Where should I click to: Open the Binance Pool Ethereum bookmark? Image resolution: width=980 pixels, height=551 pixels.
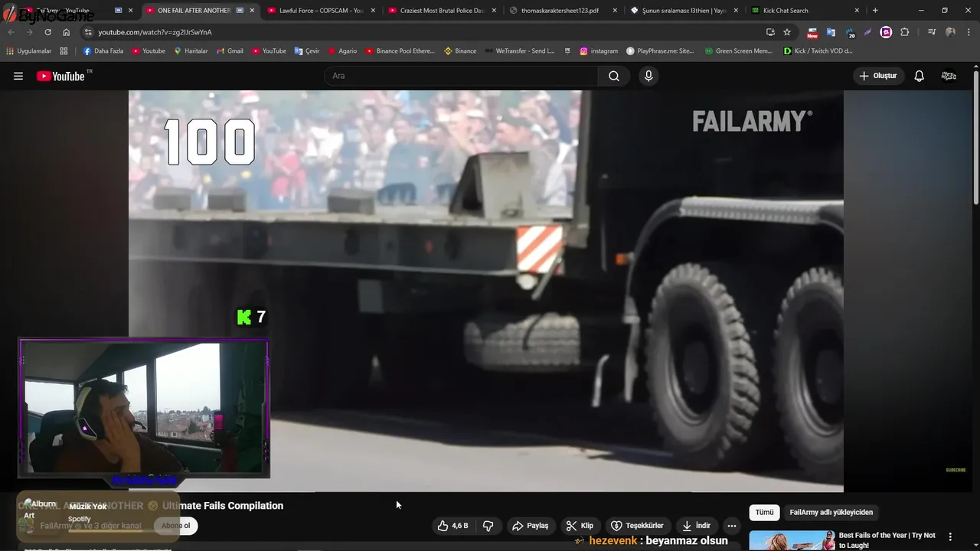click(400, 51)
